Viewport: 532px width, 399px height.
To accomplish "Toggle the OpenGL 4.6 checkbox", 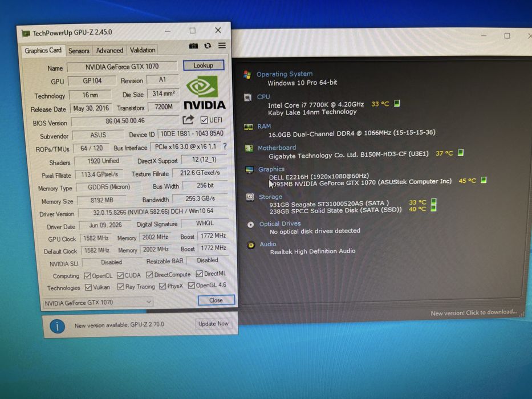I will (192, 286).
